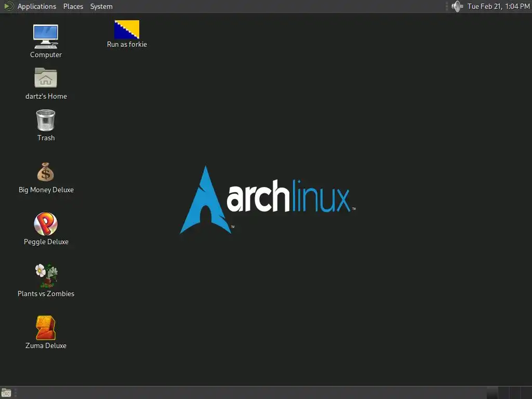Open the System menu
Image resolution: width=532 pixels, height=399 pixels.
pos(101,6)
